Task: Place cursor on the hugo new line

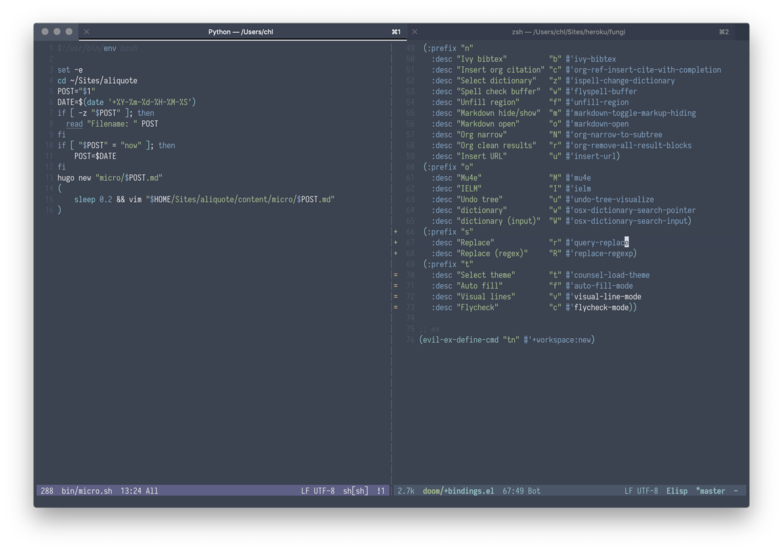Action: tap(110, 177)
